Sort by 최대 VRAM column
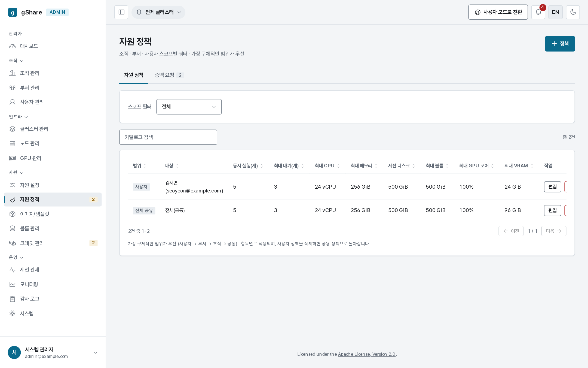The image size is (588, 368). (x=519, y=166)
